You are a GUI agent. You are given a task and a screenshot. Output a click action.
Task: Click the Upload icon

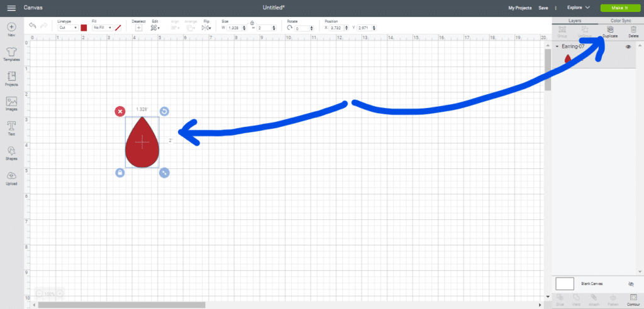coord(11,177)
